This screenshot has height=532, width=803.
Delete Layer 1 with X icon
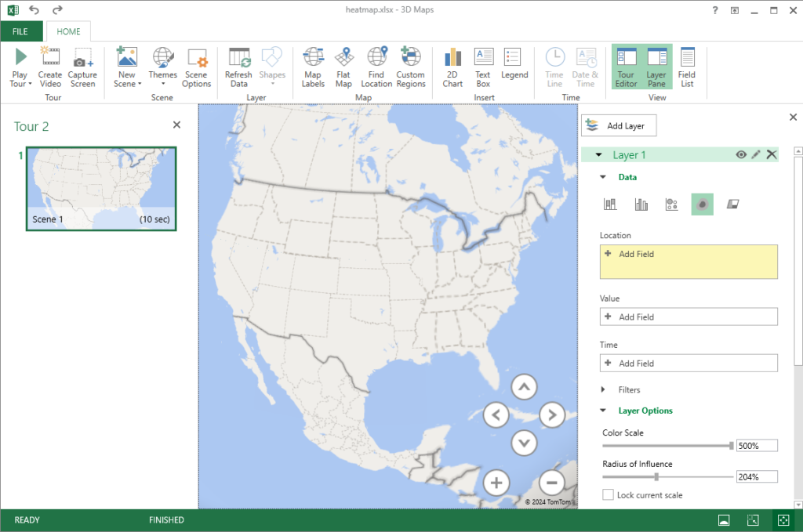pos(772,154)
